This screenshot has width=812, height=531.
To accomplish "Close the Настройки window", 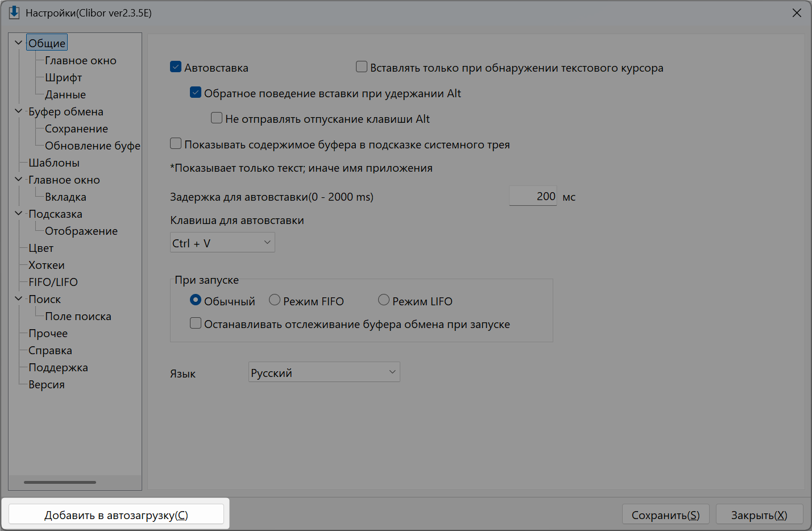I will [x=797, y=13].
